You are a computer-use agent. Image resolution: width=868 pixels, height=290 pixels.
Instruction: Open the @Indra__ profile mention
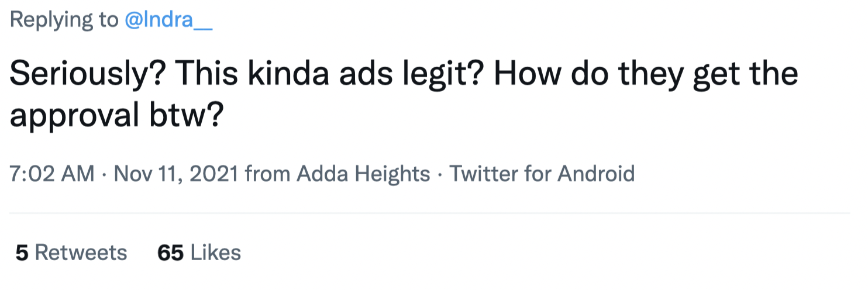tap(168, 20)
